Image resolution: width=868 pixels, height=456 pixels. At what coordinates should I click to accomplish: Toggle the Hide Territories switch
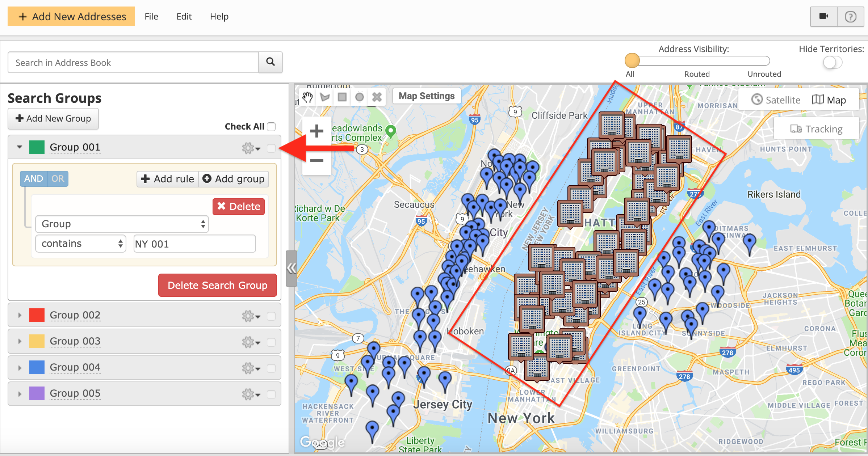coord(832,62)
